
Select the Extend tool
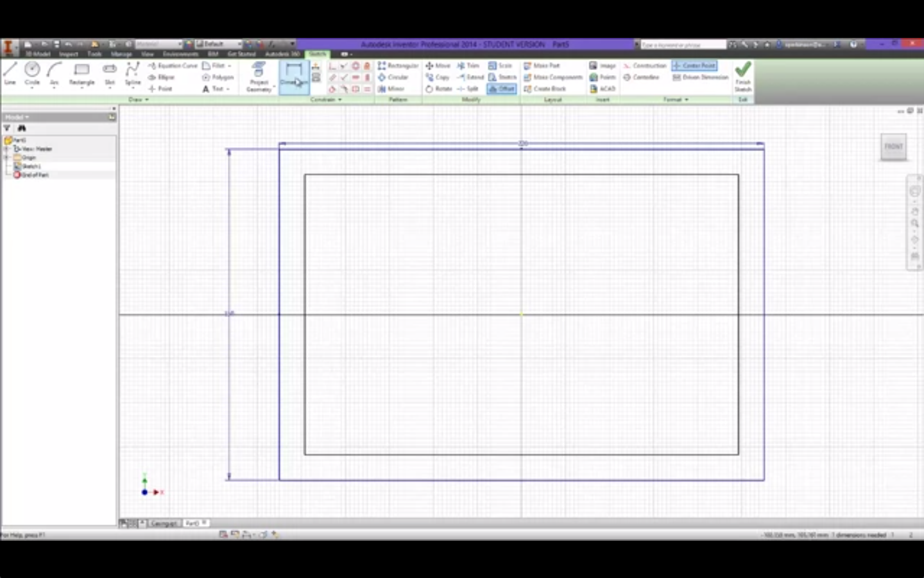tap(470, 77)
